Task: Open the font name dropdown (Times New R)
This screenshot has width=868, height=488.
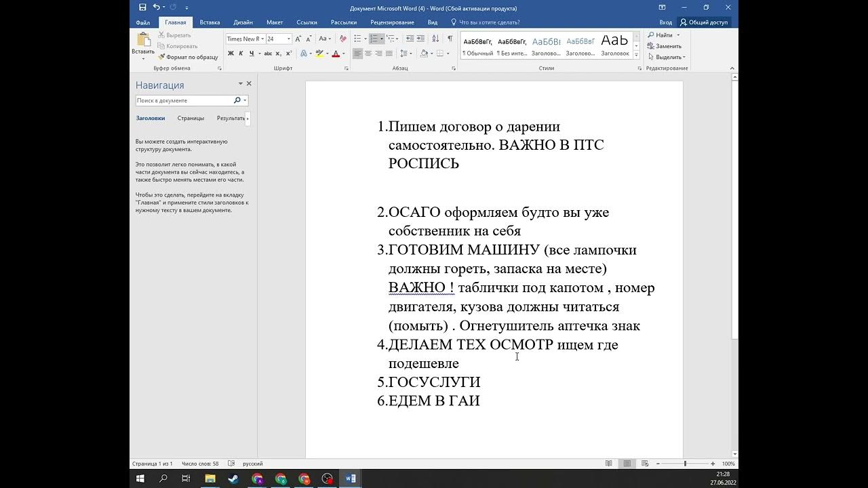Action: pos(262,39)
